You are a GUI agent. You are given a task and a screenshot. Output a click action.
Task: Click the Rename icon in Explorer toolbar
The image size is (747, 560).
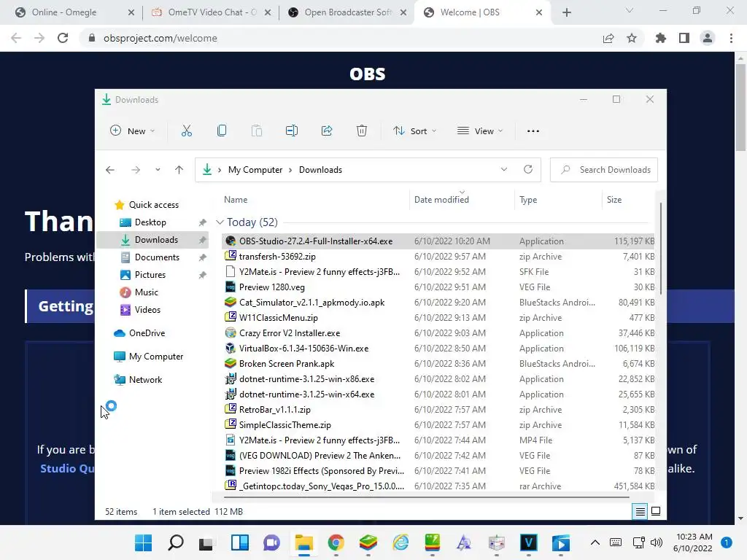[x=292, y=131]
